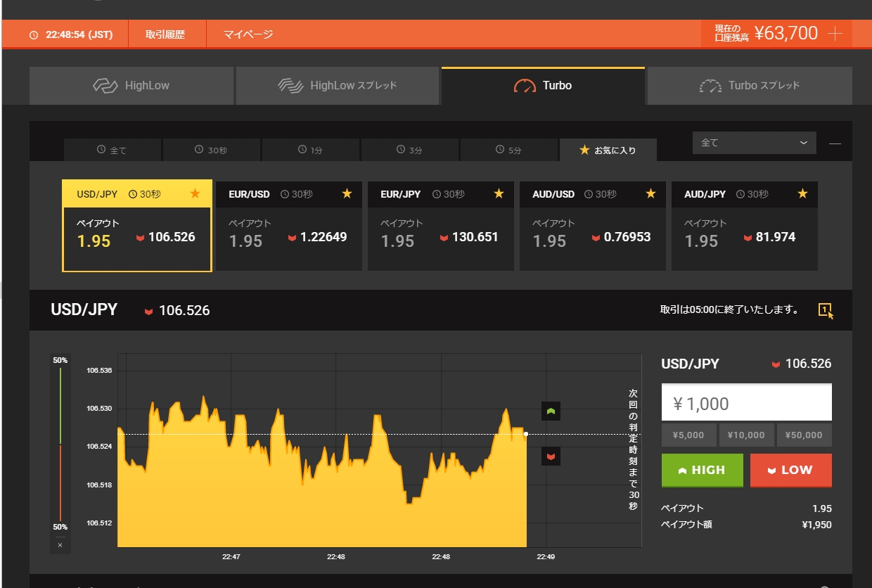Viewport: 872px width, 588px height.
Task: Switch to the HighLow スプレッド tab
Action: coord(338,86)
